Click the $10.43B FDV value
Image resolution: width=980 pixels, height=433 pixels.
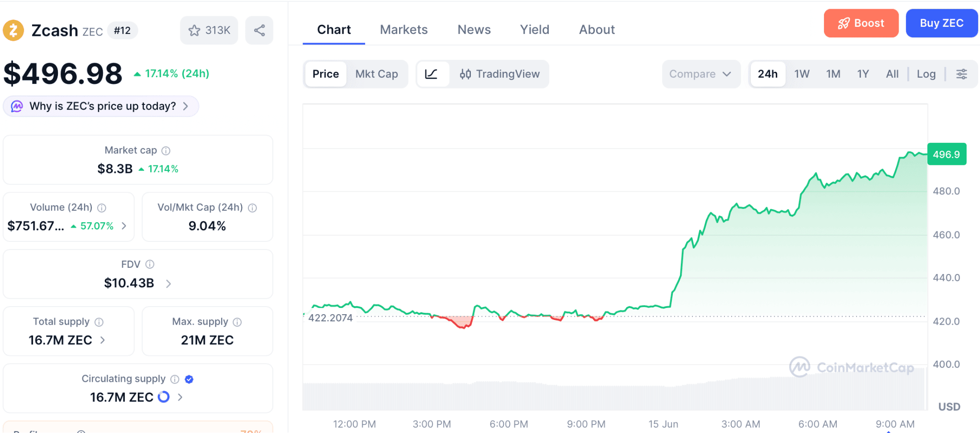coord(129,284)
